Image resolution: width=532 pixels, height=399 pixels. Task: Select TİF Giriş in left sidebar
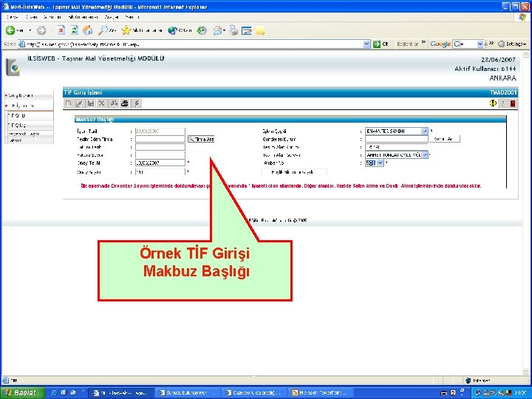pyautogui.click(x=30, y=116)
